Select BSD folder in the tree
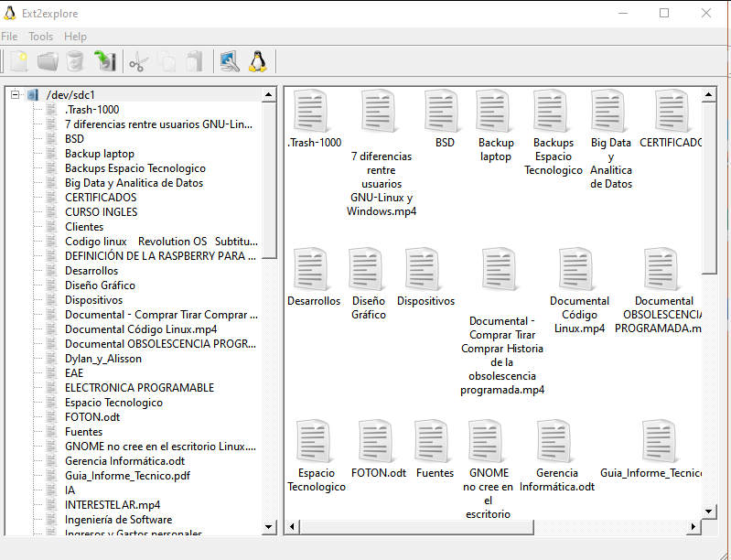The height and width of the screenshot is (560, 731). [75, 139]
